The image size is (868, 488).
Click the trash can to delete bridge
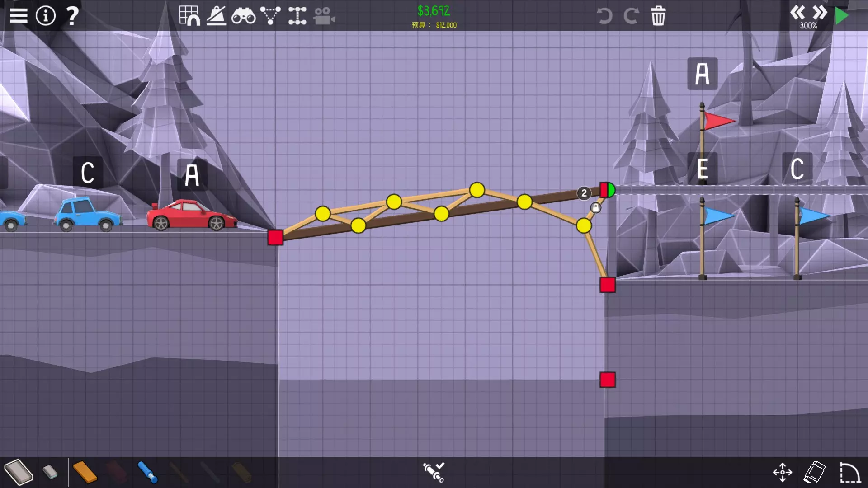pos(658,16)
